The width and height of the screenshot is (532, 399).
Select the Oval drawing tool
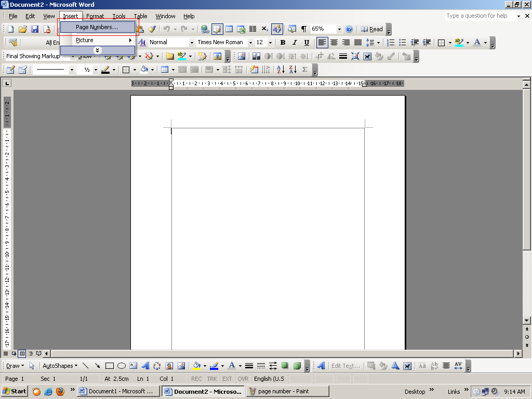tap(122, 366)
